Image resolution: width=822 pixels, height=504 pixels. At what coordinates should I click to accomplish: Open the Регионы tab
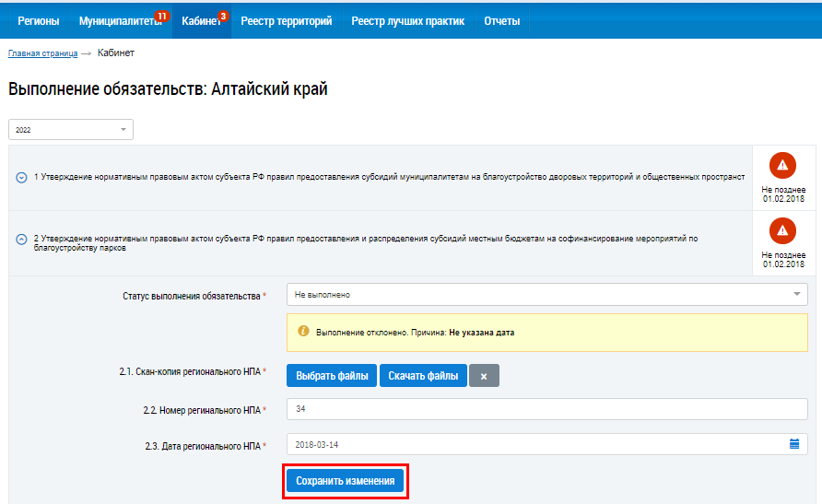[39, 20]
